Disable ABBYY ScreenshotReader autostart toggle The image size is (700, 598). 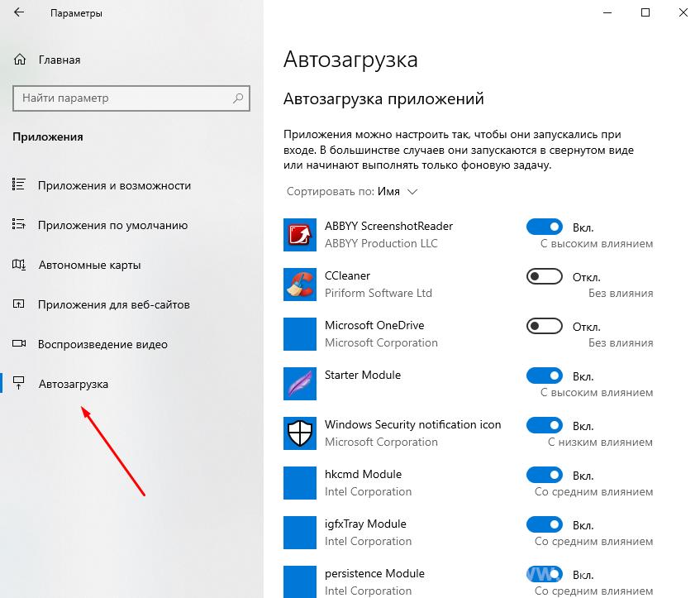[544, 227]
